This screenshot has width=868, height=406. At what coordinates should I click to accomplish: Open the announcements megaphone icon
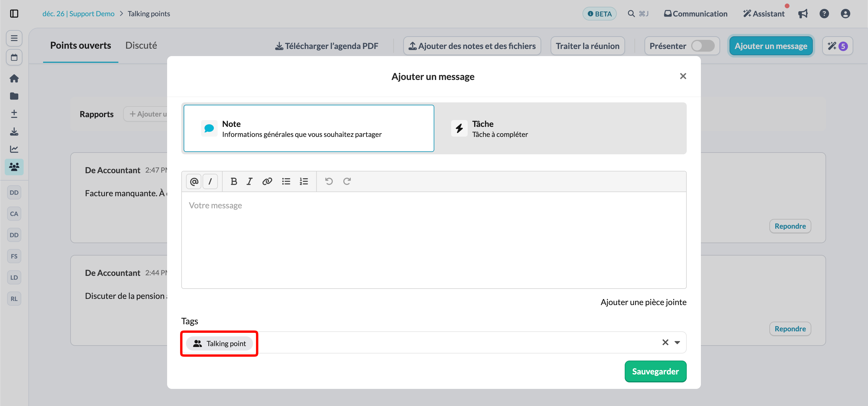tap(803, 14)
